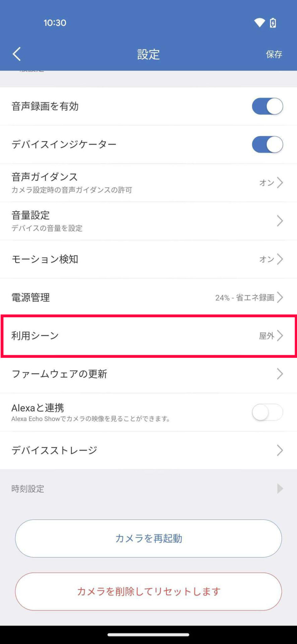Expand モーション検知 chevron arrow

pyautogui.click(x=280, y=259)
